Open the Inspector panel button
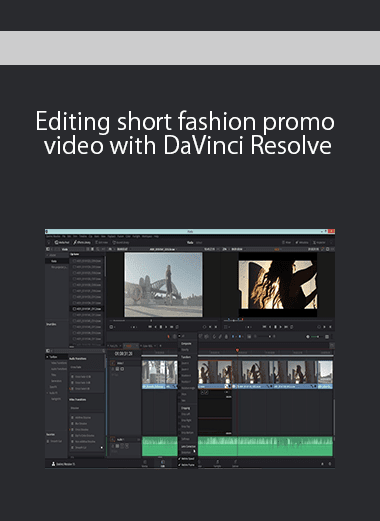Screen dimensions: 380x521 [x=319, y=242]
